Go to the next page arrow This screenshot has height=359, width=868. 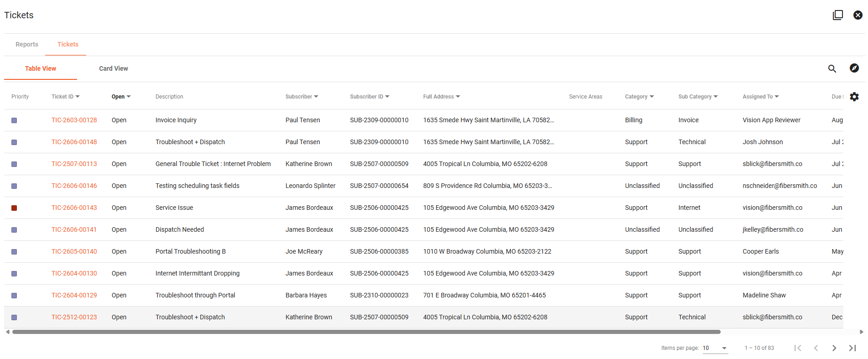(834, 348)
